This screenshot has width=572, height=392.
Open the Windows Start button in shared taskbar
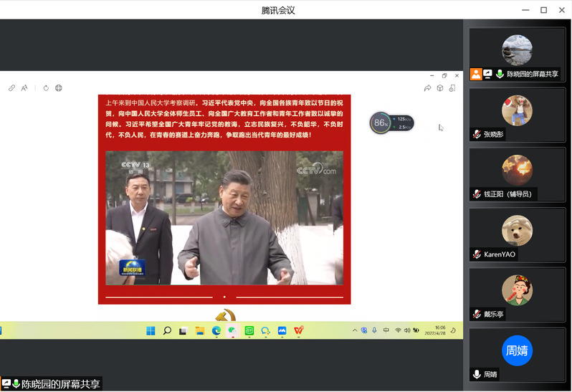pyautogui.click(x=151, y=330)
